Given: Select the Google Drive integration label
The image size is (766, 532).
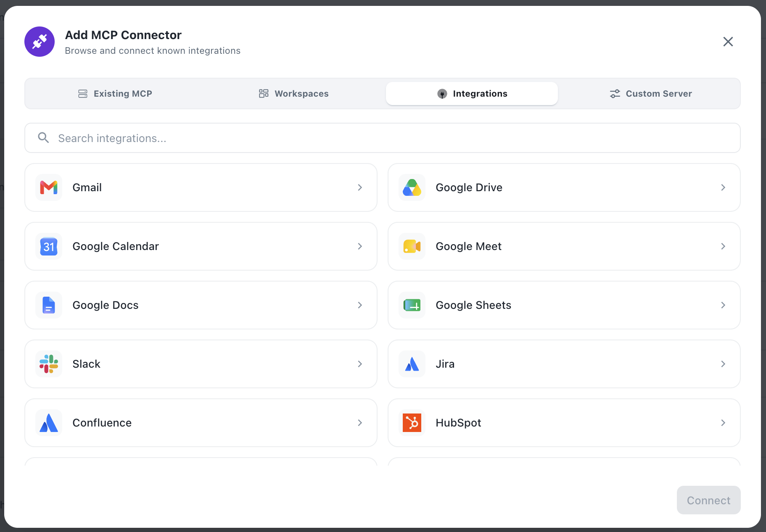Looking at the screenshot, I should (469, 187).
